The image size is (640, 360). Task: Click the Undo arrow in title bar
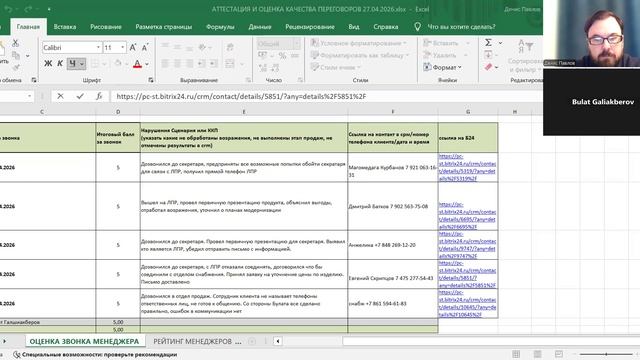(x=8, y=9)
